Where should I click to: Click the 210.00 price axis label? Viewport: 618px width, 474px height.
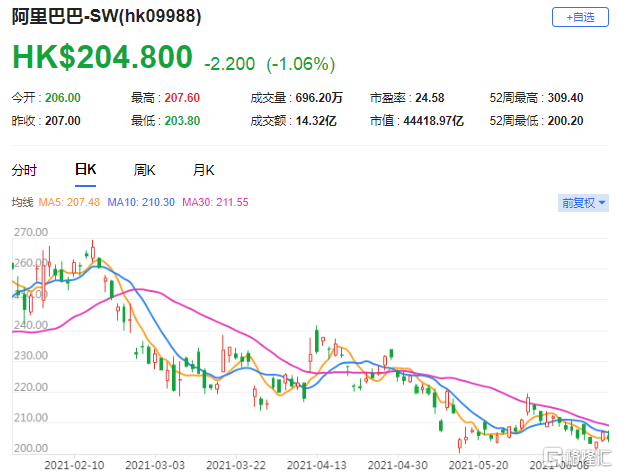(x=31, y=418)
